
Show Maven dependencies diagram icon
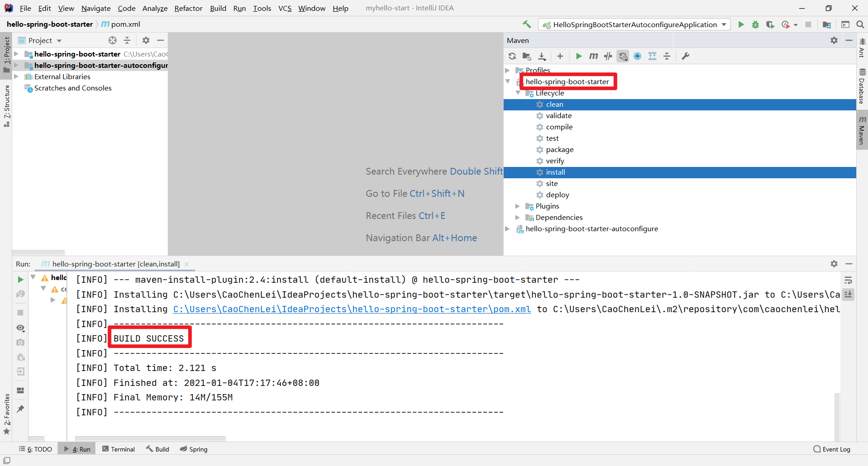pos(652,56)
